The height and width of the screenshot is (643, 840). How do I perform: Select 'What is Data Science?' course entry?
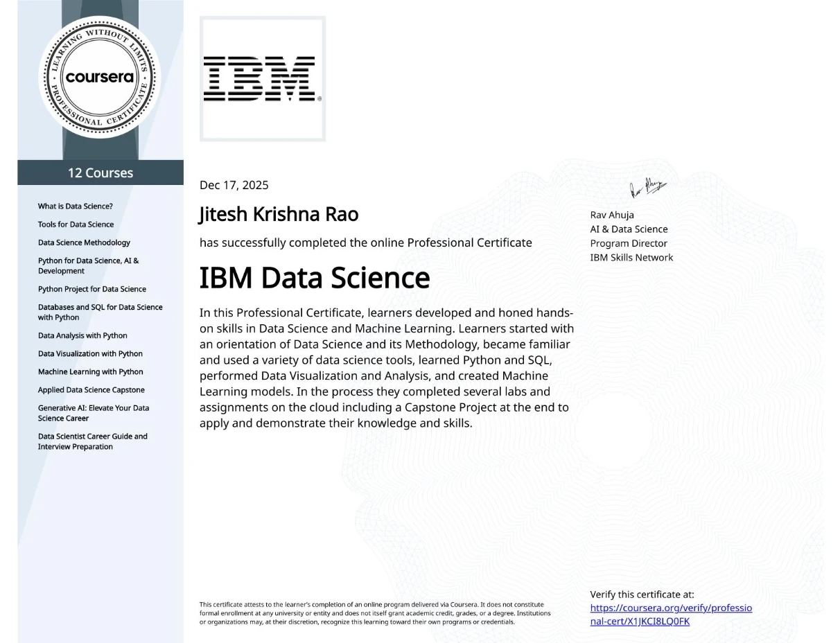tap(76, 206)
